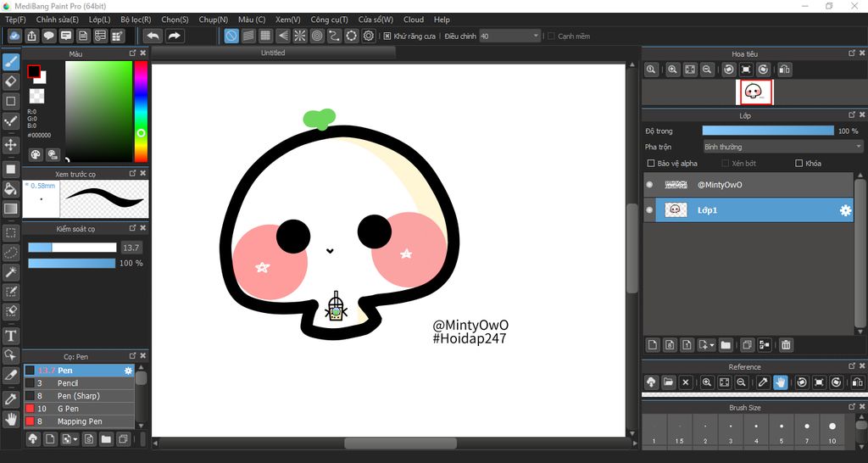The width and height of the screenshot is (868, 463).
Task: Click the Navigator preview thumbnail
Action: [x=754, y=92]
